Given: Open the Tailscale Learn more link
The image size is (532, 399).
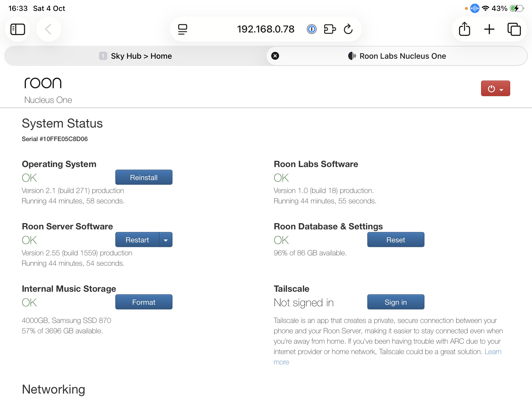Looking at the screenshot, I should (493, 352).
